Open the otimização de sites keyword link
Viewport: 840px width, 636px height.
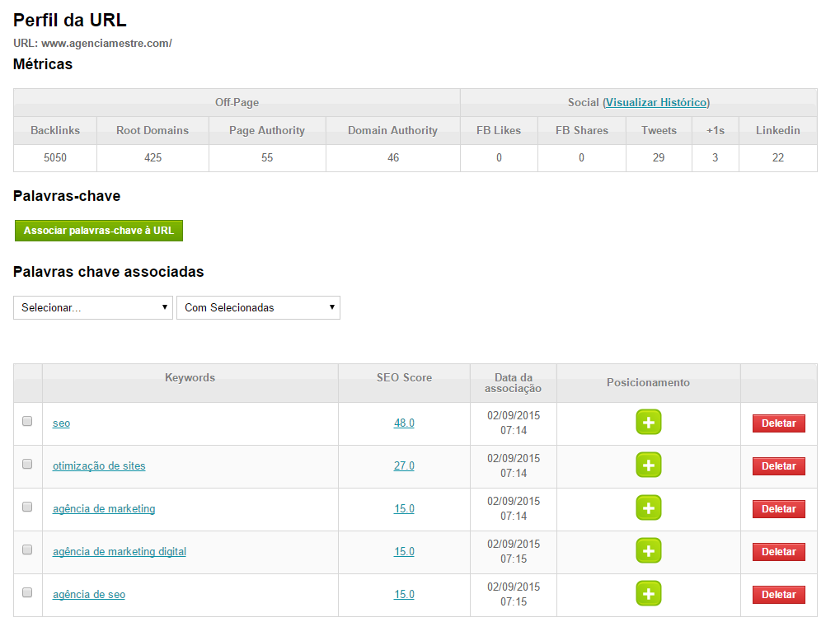99,466
